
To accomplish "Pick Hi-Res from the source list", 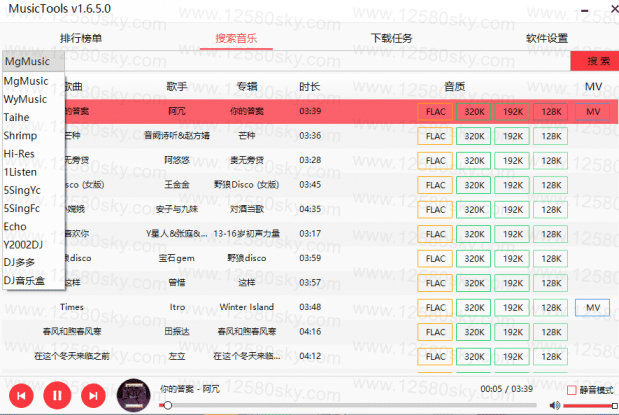I will pos(33,154).
